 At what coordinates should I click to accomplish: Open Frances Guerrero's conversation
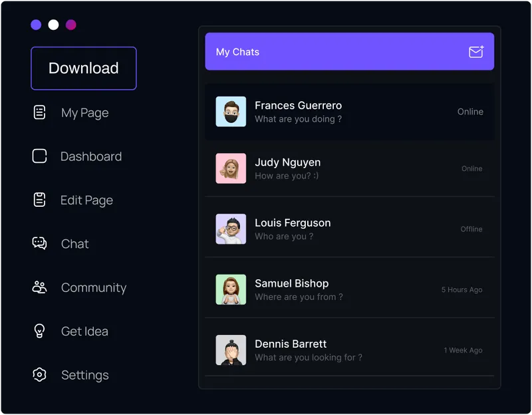pyautogui.click(x=349, y=112)
